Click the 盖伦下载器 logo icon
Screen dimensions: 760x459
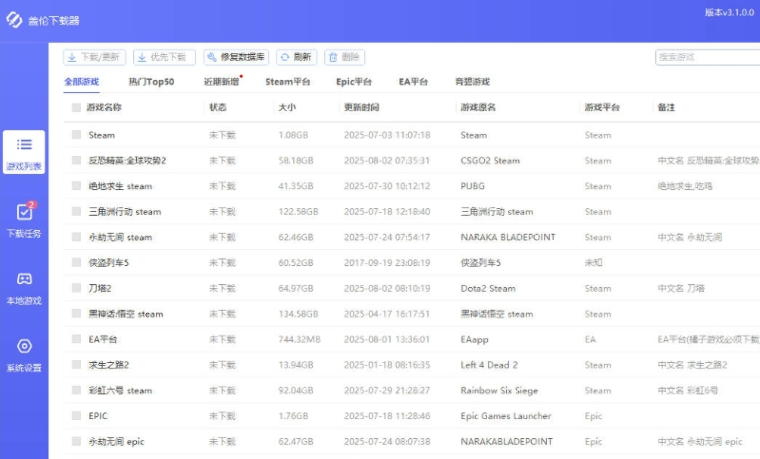14,20
